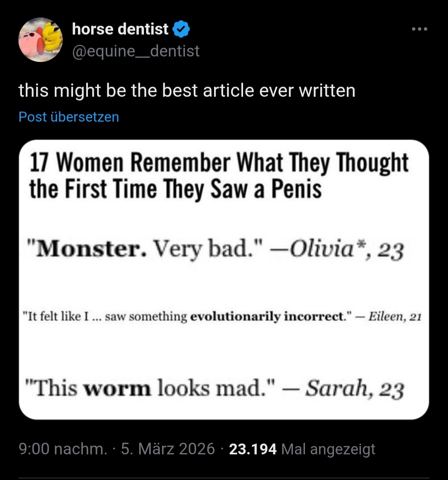Click the "horse dentist" display name

click(x=120, y=29)
